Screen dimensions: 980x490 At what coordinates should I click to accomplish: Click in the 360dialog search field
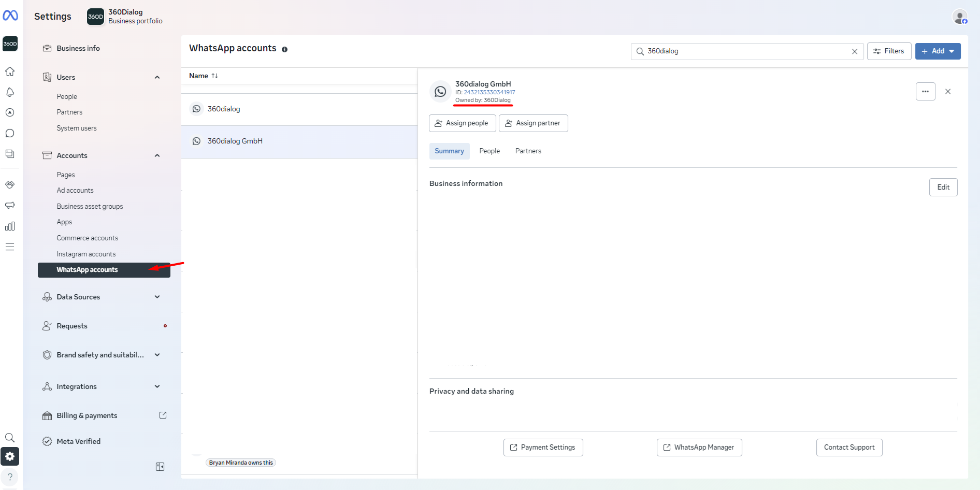point(746,51)
